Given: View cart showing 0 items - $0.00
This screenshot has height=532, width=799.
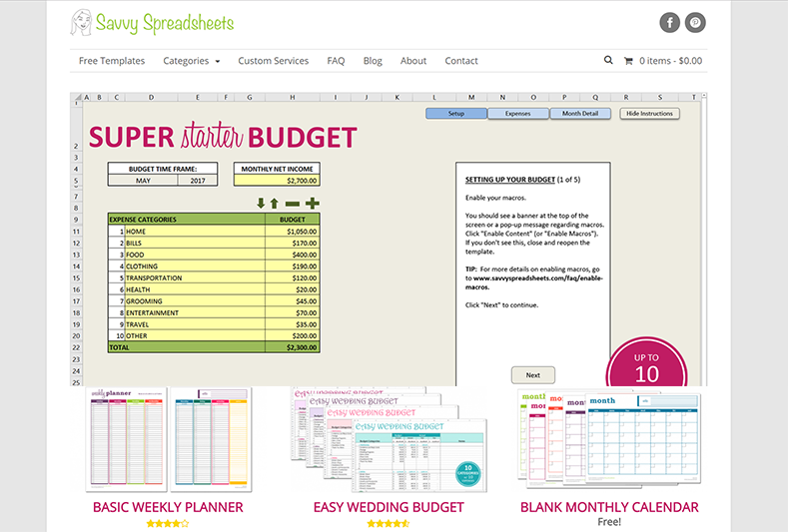Looking at the screenshot, I should coord(670,61).
